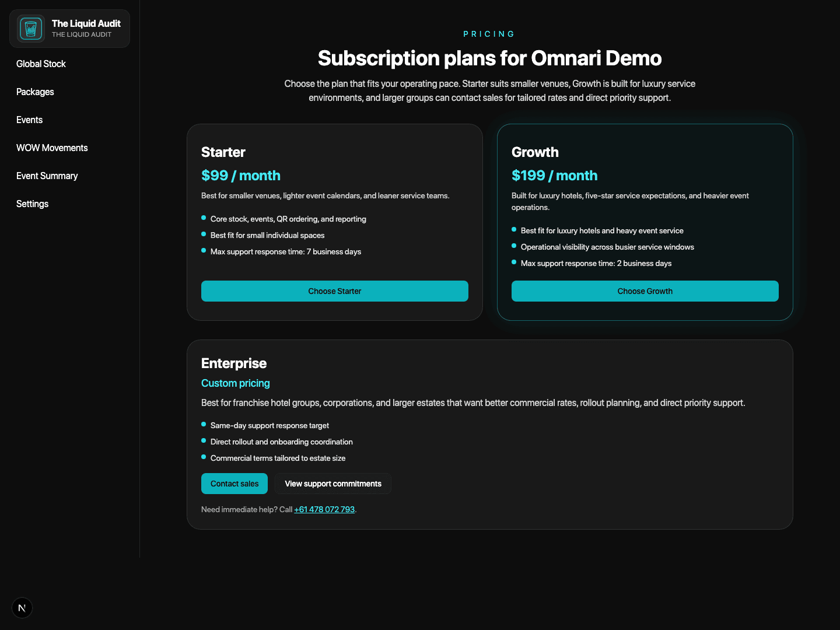Image resolution: width=840 pixels, height=630 pixels.
Task: Click the Growth plan heading
Action: click(x=535, y=152)
